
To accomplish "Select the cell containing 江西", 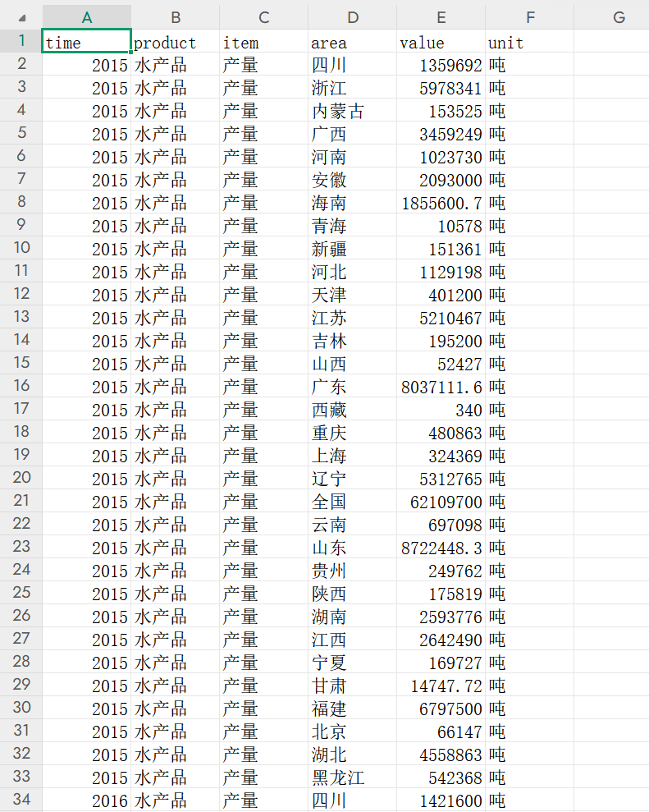I will (353, 639).
